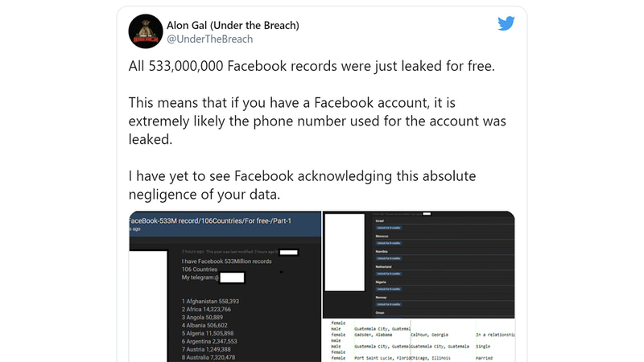Select the Oman heading in country list

point(381,312)
